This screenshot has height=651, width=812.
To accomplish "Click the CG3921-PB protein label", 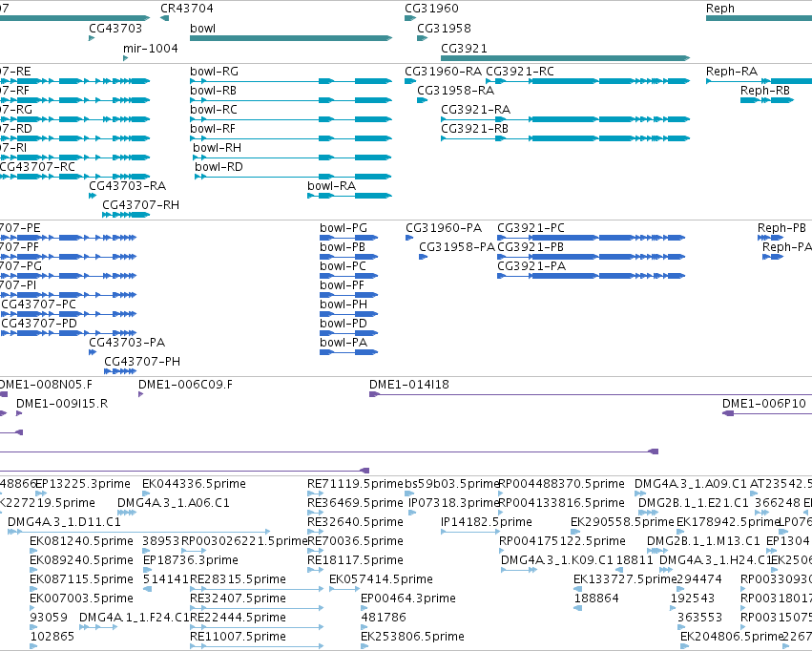I will click(x=531, y=247).
